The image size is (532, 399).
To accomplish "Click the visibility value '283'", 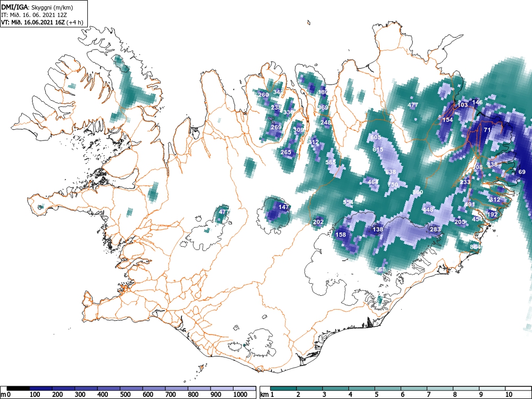I will click(x=435, y=229).
